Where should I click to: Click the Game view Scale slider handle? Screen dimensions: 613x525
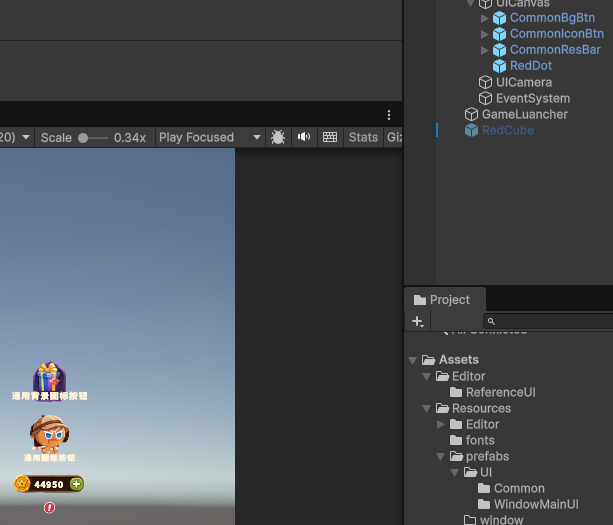pos(83,138)
